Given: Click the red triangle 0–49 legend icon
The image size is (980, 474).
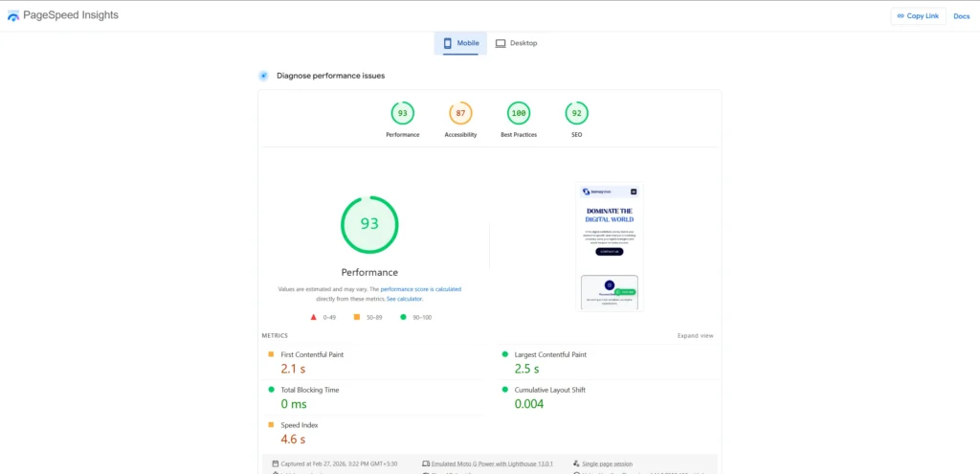Looking at the screenshot, I should 314,317.
